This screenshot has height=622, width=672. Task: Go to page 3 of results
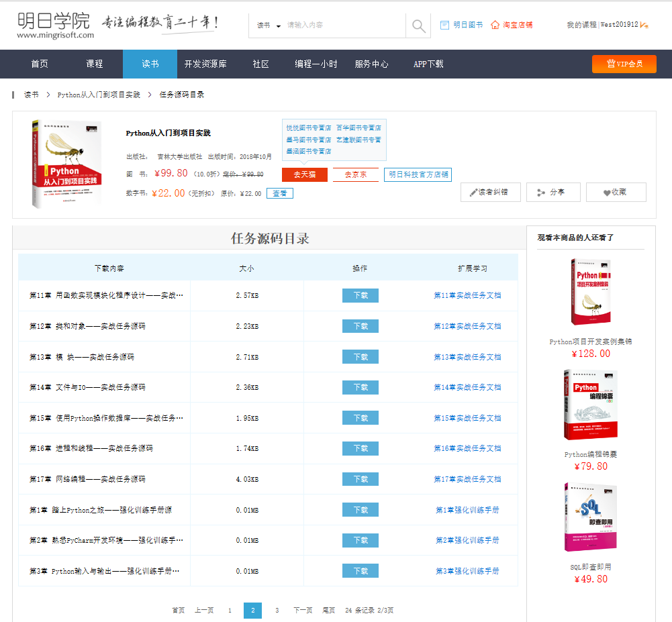pyautogui.click(x=277, y=611)
